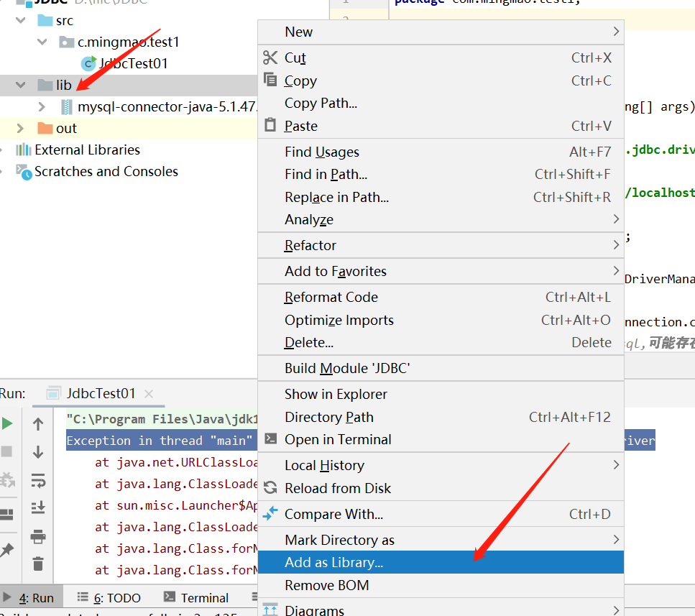Viewport: 695px width, 616px height.
Task: Choose Copy Path from context menu
Action: (x=441, y=103)
